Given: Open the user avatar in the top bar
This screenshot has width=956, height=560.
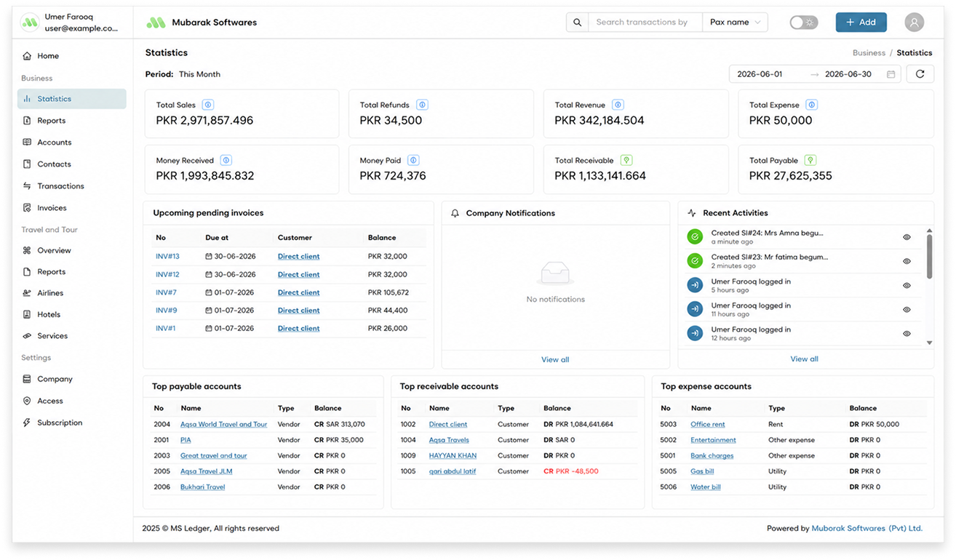Looking at the screenshot, I should click(915, 23).
